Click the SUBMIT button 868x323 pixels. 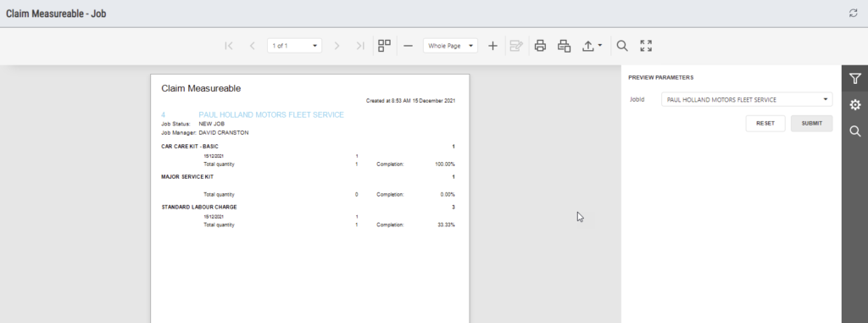click(x=811, y=124)
